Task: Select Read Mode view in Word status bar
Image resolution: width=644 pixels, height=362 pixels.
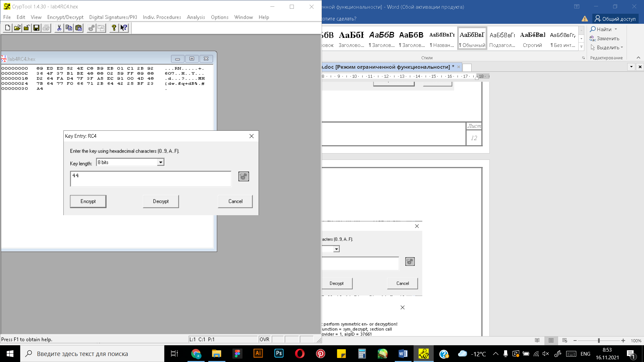Action: 537,340
